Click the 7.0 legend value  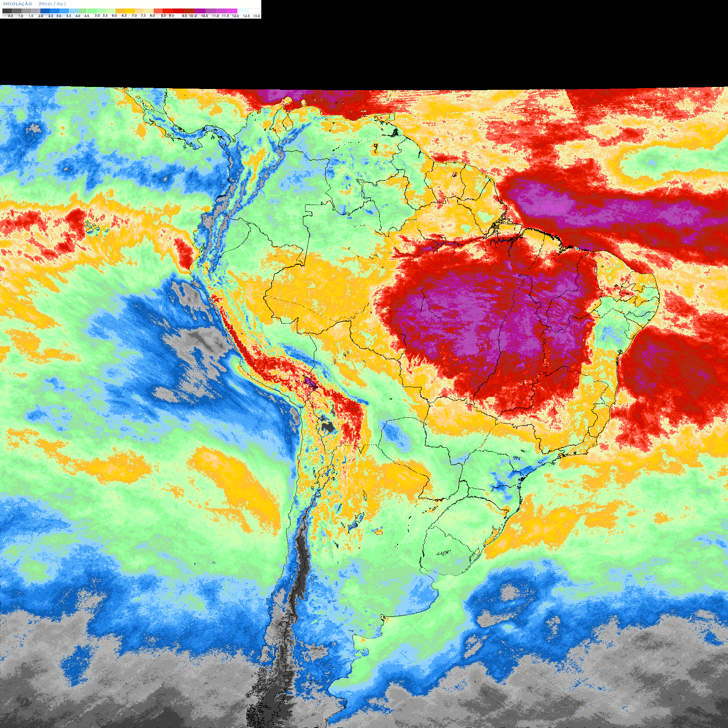click(x=134, y=15)
